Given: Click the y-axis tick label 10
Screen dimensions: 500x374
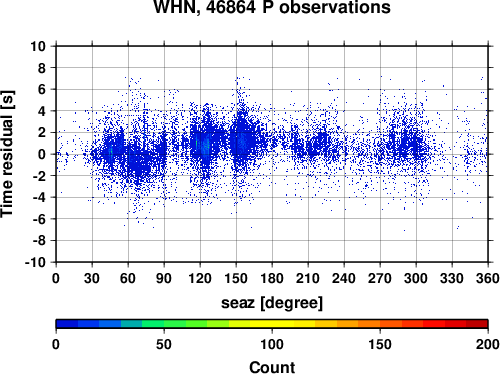Looking at the screenshot, I should pyautogui.click(x=38, y=46).
